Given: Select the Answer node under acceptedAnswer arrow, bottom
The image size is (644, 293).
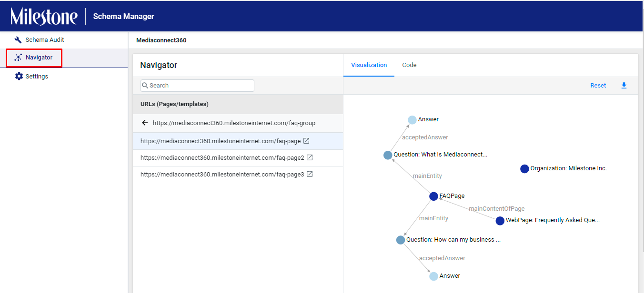Looking at the screenshot, I should 433,276.
